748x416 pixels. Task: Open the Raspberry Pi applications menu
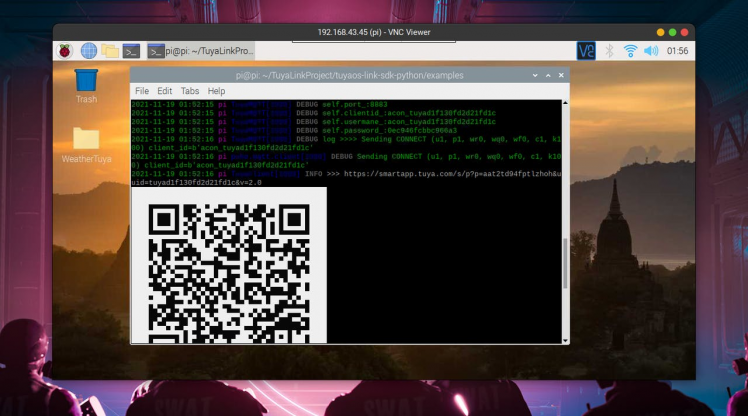coord(65,51)
